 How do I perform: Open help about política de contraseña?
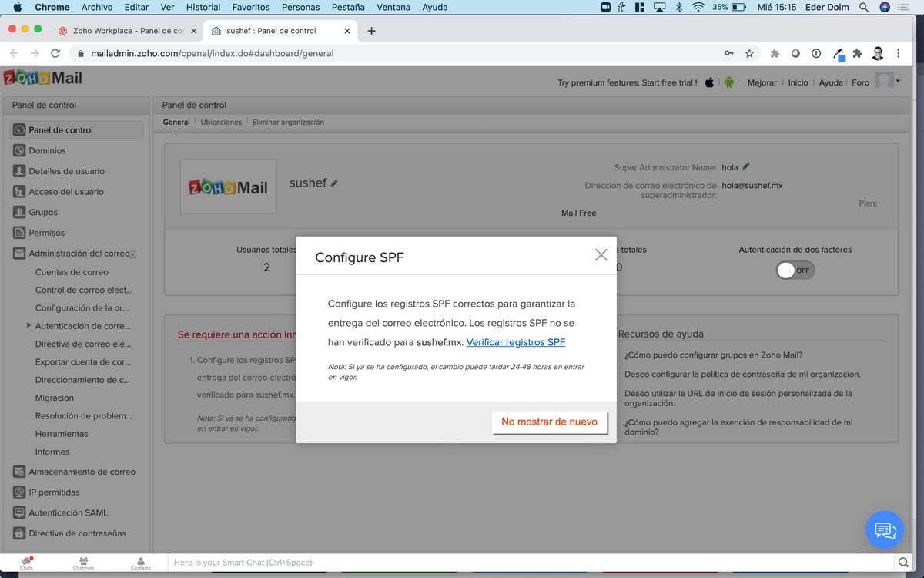(742, 375)
